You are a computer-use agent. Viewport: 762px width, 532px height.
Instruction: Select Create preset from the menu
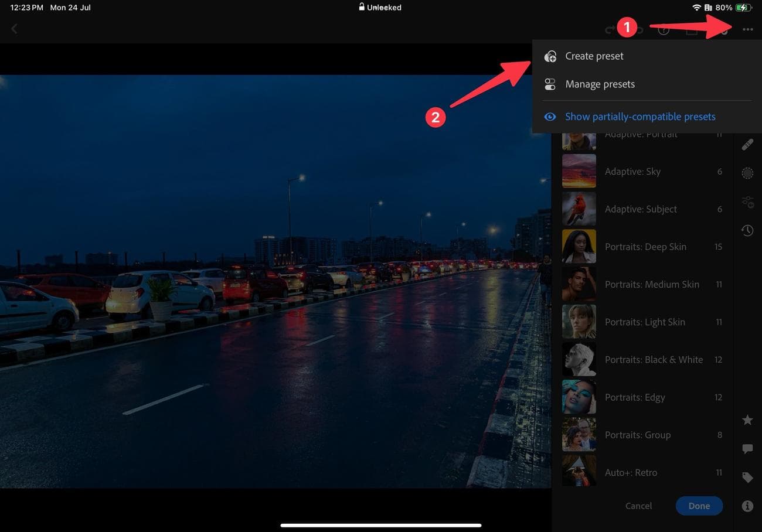(594, 56)
